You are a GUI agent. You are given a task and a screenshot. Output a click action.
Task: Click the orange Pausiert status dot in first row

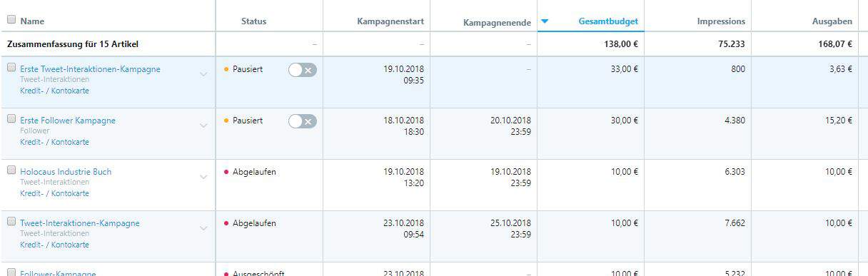click(x=226, y=70)
